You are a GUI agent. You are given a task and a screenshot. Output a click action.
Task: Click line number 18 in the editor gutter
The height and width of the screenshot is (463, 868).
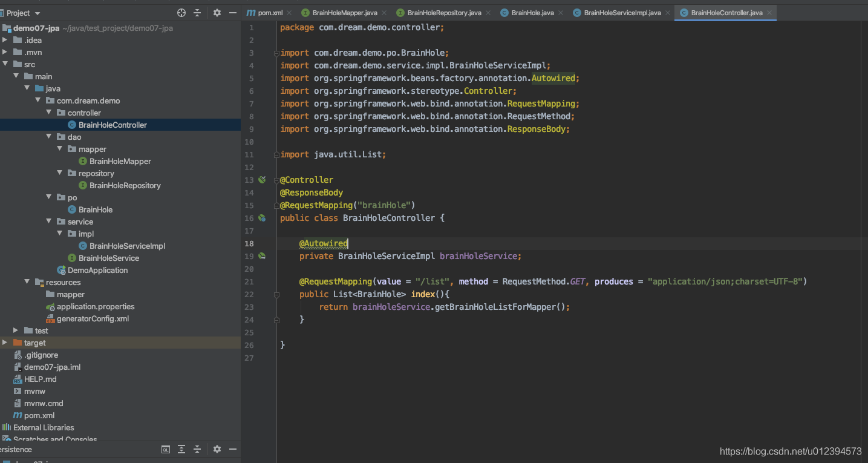pos(249,243)
